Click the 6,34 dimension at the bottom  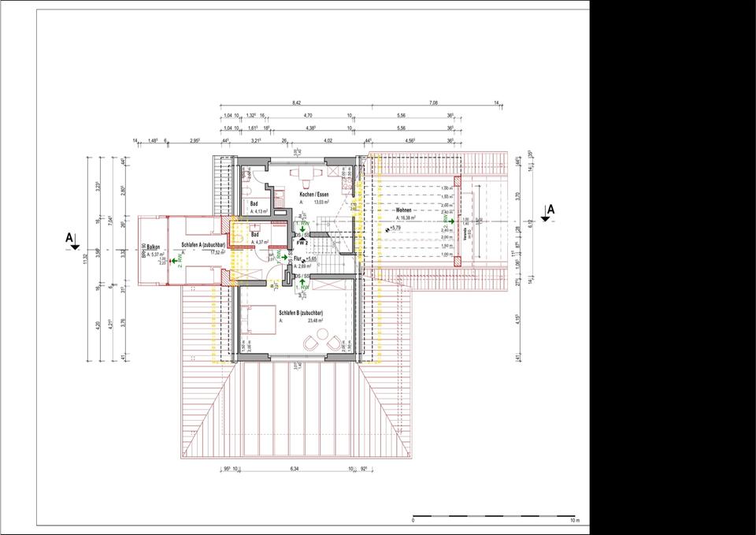point(295,469)
